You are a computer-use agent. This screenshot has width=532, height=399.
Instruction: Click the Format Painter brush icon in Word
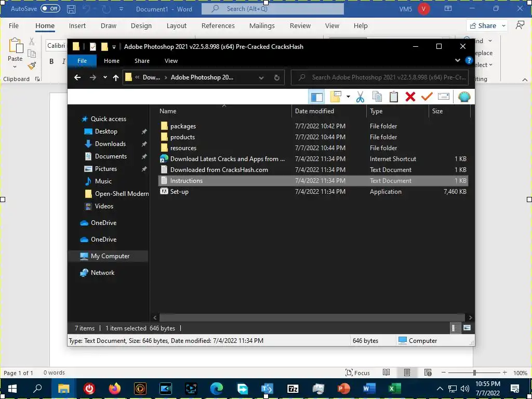pyautogui.click(x=32, y=66)
